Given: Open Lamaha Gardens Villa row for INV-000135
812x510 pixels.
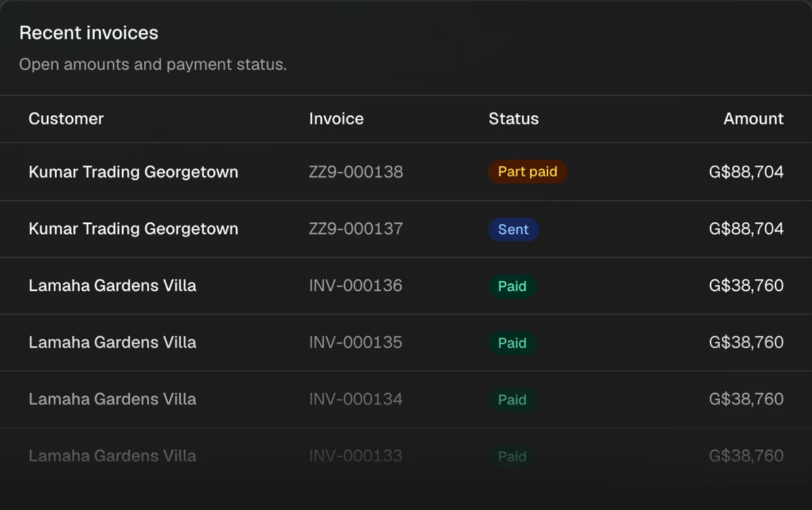Looking at the screenshot, I should click(x=406, y=343).
